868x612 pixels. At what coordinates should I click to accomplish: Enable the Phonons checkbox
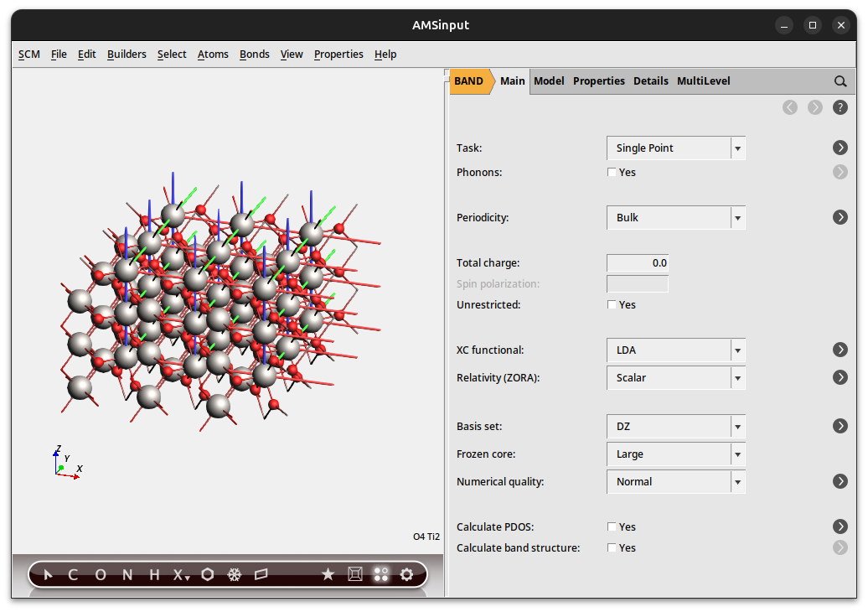pos(612,173)
